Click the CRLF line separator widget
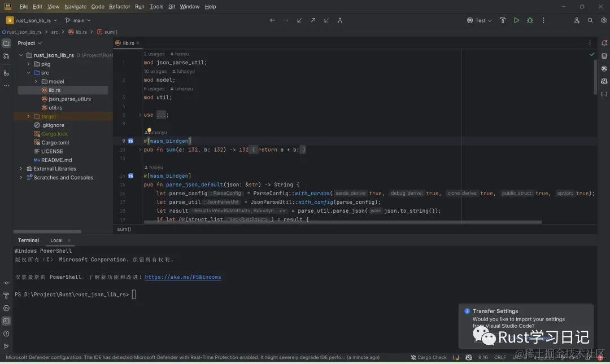610x364 pixels. point(500,357)
